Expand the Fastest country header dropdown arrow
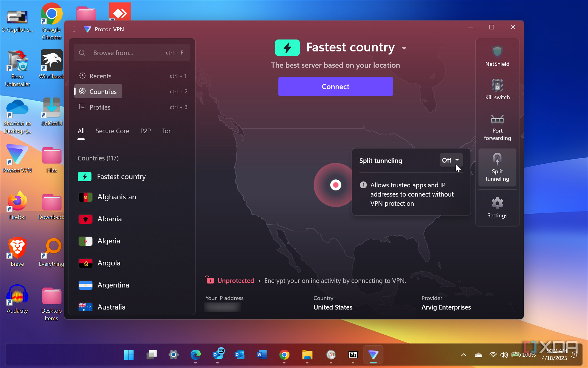 [404, 48]
